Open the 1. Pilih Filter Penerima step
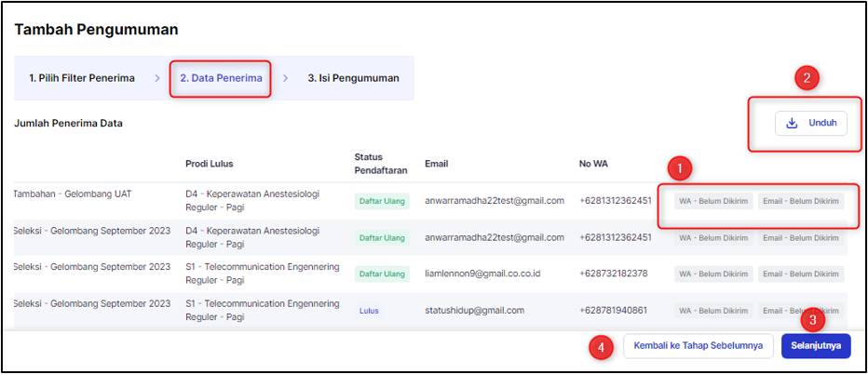868x374 pixels. click(82, 78)
